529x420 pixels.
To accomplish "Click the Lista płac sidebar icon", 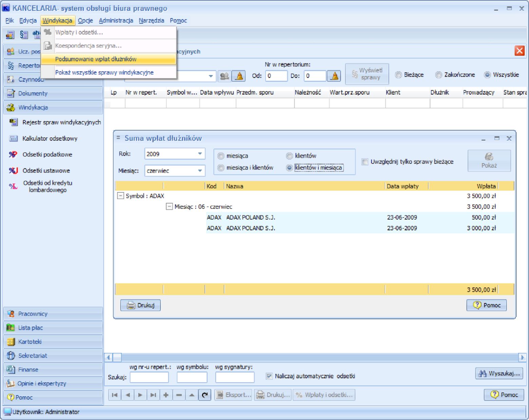I will tap(11, 328).
